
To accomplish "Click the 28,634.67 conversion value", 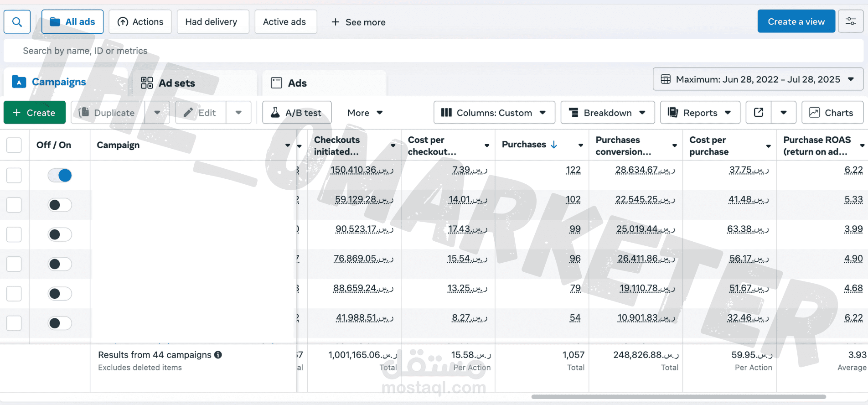I will click(645, 170).
